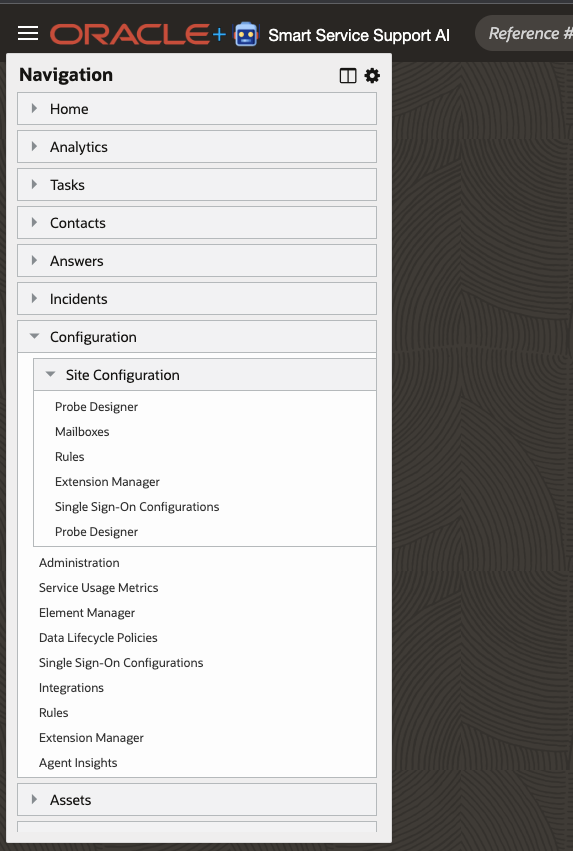Expand the Assets section
Image resolution: width=573 pixels, height=851 pixels.
tap(197, 799)
